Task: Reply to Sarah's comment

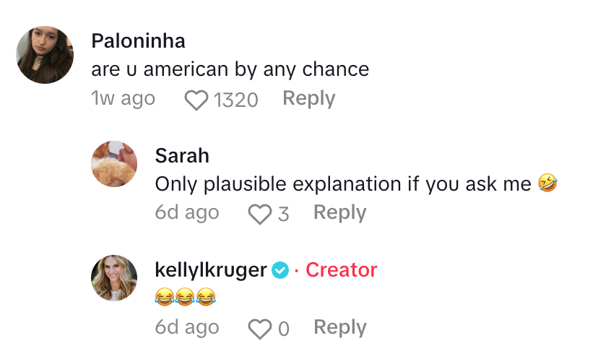Action: [339, 213]
